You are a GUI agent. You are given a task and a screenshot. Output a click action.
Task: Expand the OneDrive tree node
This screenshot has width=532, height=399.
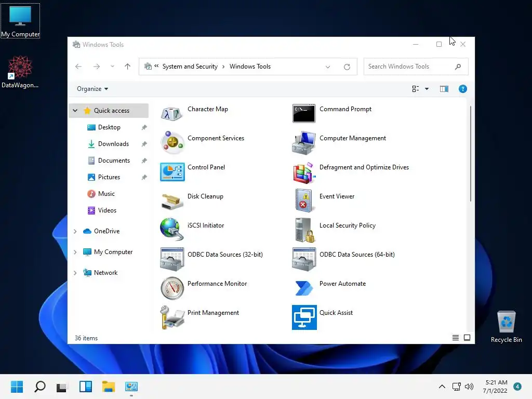(x=75, y=231)
